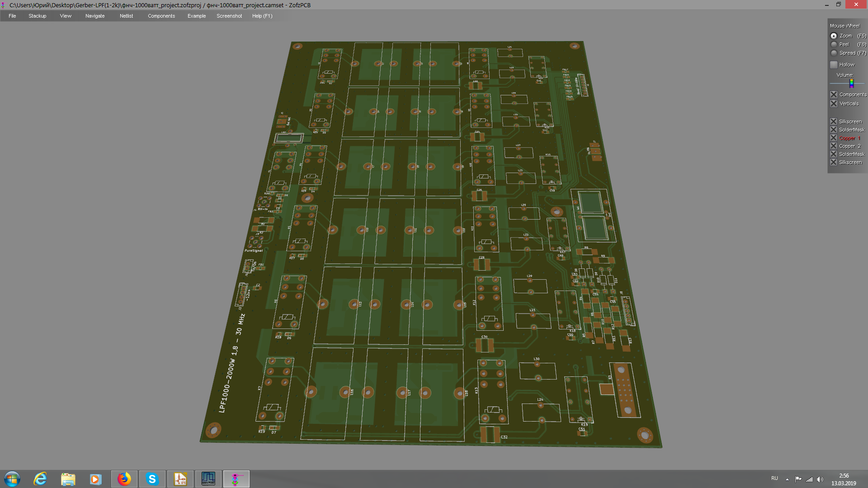Open media player taskbar icon
Image resolution: width=868 pixels, height=488 pixels.
pyautogui.click(x=95, y=479)
